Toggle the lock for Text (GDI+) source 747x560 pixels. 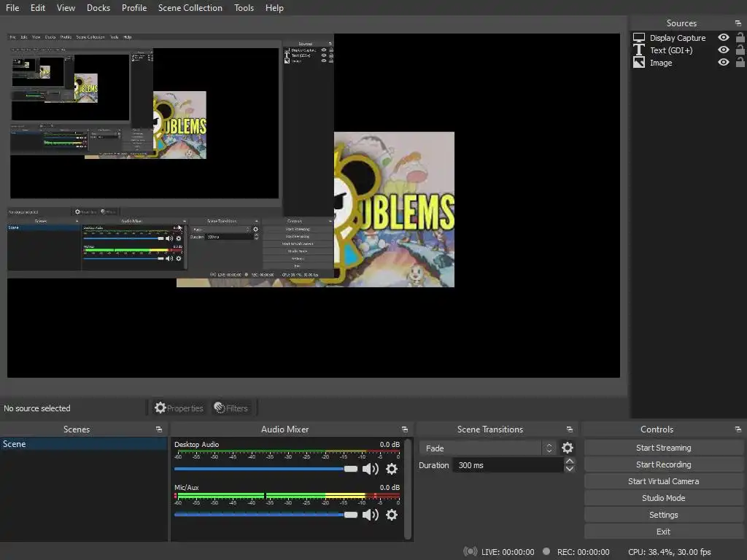(740, 50)
